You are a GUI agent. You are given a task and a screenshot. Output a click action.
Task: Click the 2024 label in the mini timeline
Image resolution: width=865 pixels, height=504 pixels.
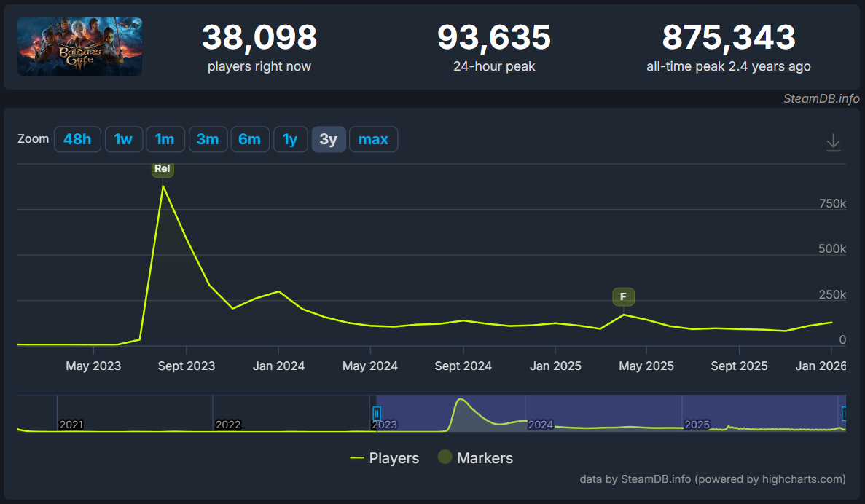pyautogui.click(x=540, y=424)
